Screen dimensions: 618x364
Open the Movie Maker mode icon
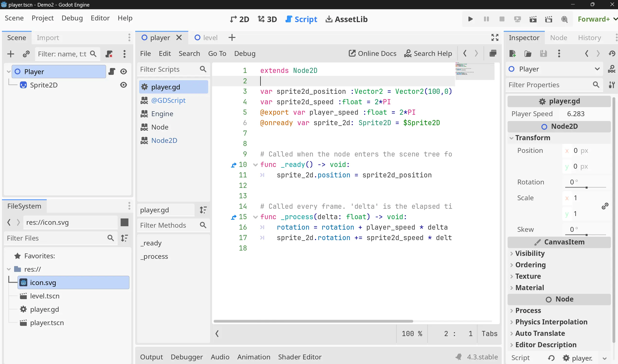[x=564, y=19]
